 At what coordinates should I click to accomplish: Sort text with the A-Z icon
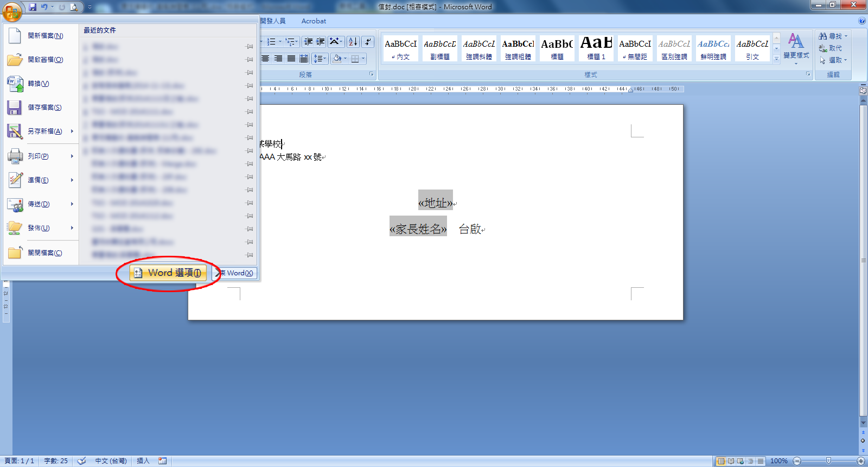pyautogui.click(x=353, y=42)
